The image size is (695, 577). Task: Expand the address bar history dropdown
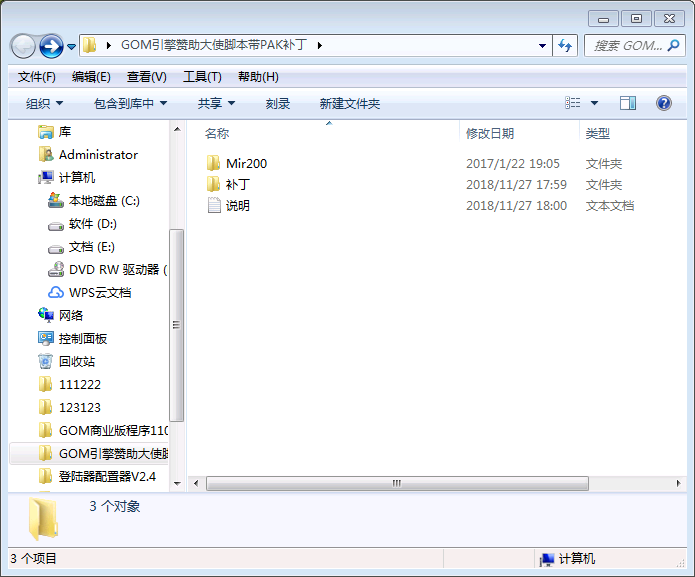pyautogui.click(x=542, y=46)
